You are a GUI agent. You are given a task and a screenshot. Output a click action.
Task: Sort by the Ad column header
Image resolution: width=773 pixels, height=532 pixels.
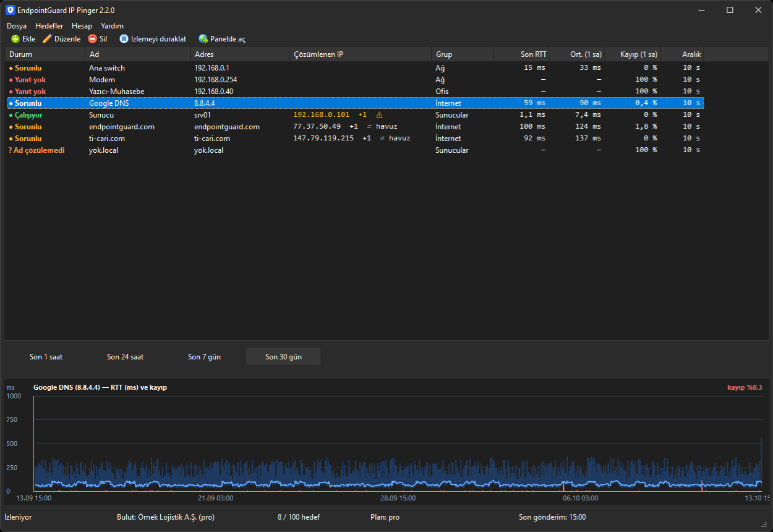pos(138,54)
